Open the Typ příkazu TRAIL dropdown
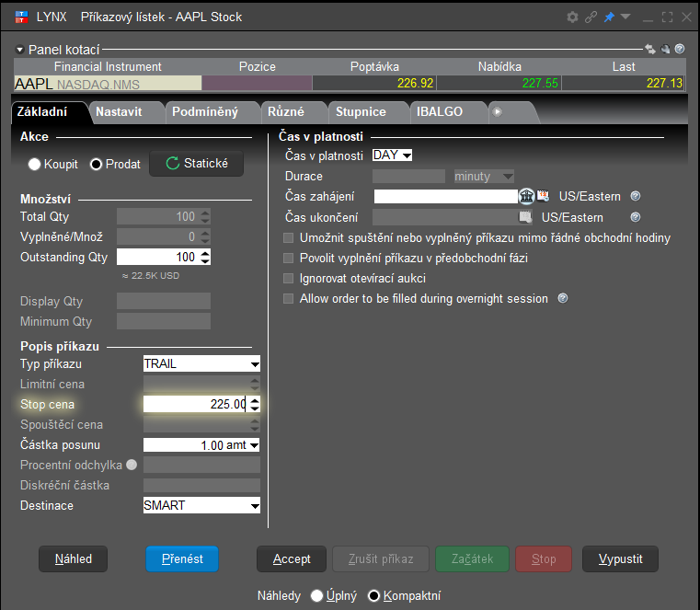700x610 pixels. (201, 364)
